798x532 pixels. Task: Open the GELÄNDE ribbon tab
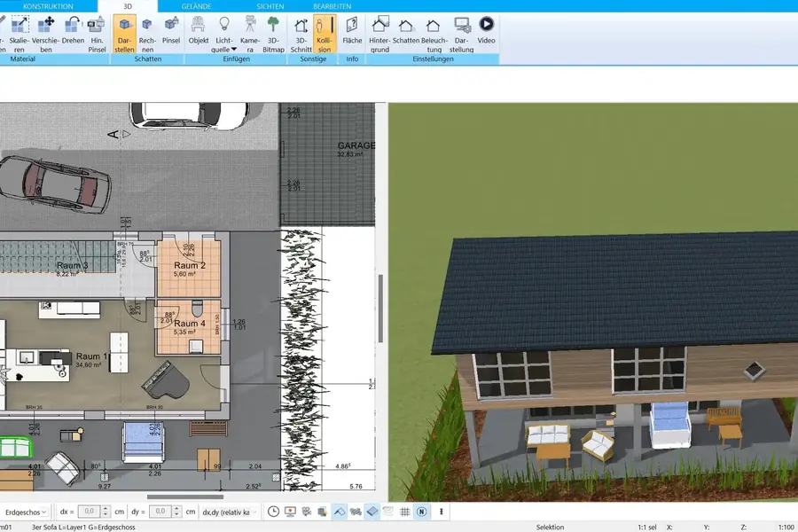[x=196, y=6]
